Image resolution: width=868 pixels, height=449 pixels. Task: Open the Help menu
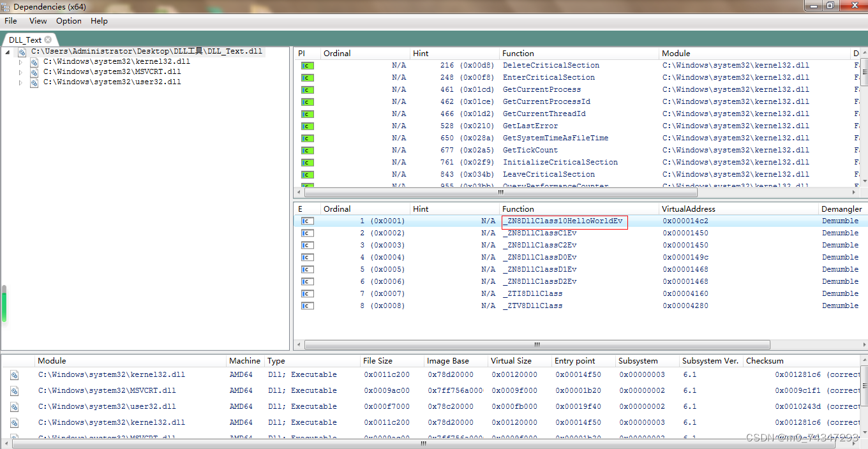click(99, 21)
